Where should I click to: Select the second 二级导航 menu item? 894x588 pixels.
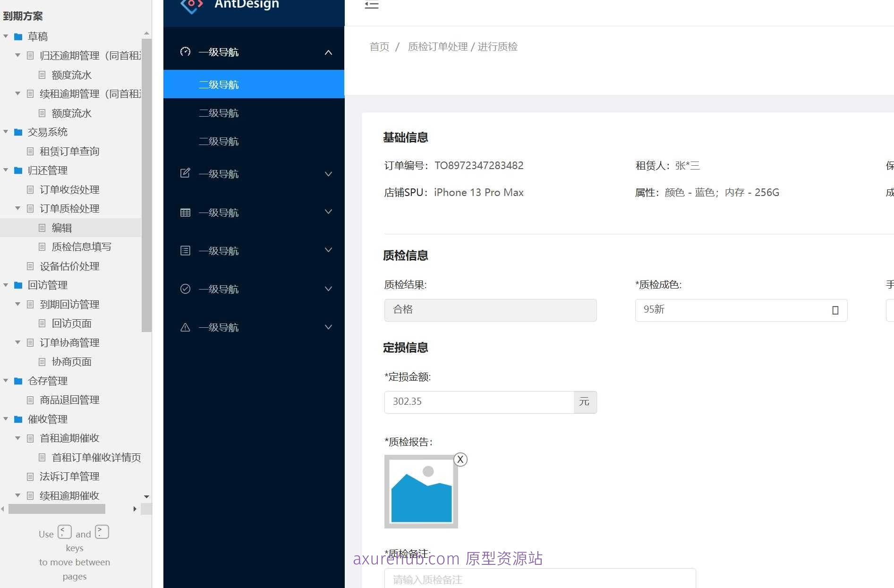point(219,113)
